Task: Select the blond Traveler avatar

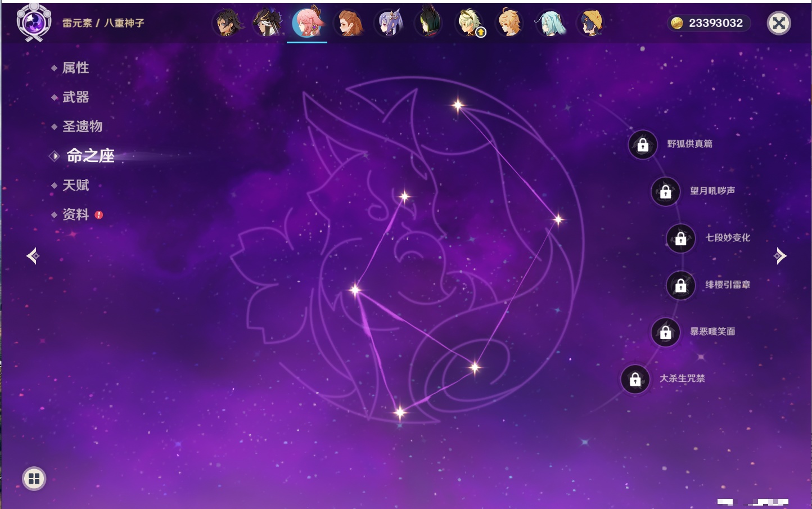Action: pos(510,23)
